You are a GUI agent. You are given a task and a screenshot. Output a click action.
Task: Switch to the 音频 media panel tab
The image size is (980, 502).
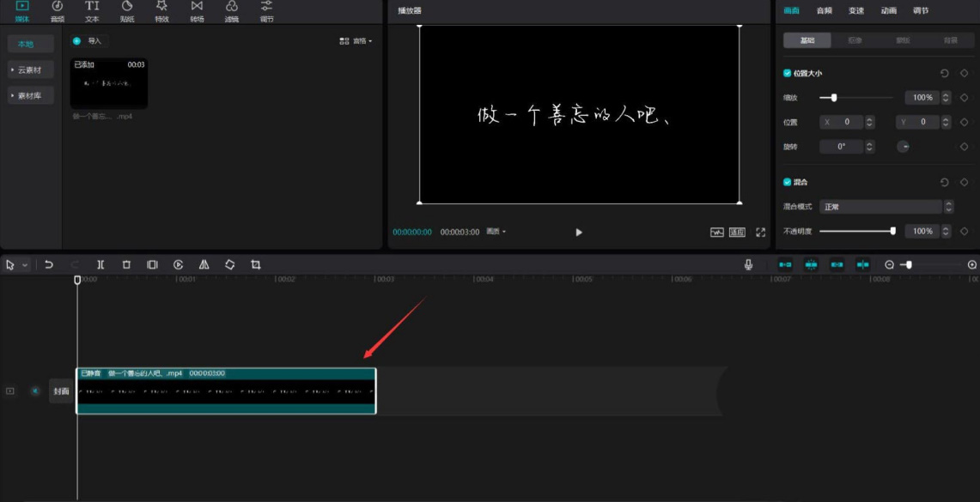(58, 11)
